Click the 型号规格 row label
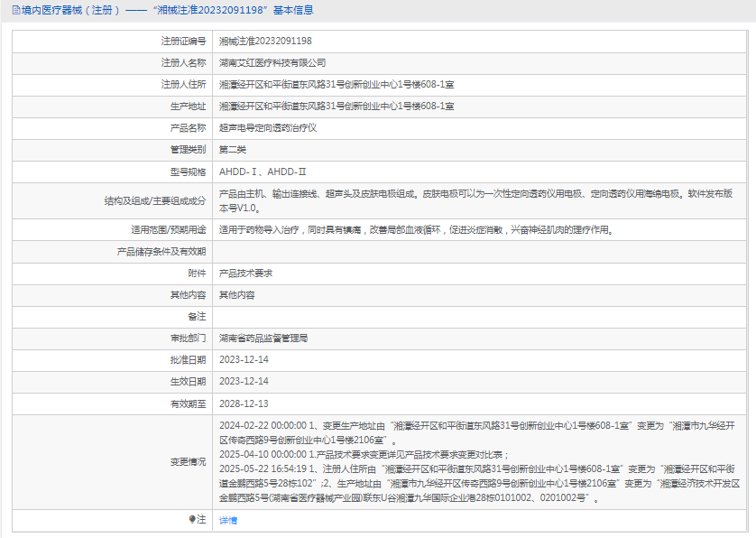The width and height of the screenshot is (756, 538). [188, 172]
